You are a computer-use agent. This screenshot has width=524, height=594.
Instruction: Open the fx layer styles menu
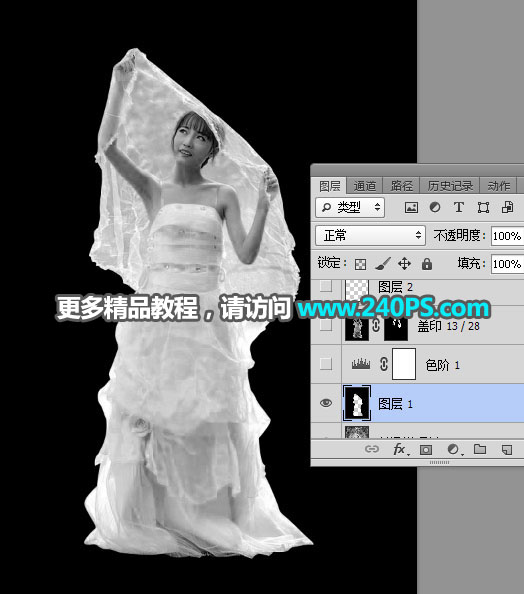pos(401,449)
